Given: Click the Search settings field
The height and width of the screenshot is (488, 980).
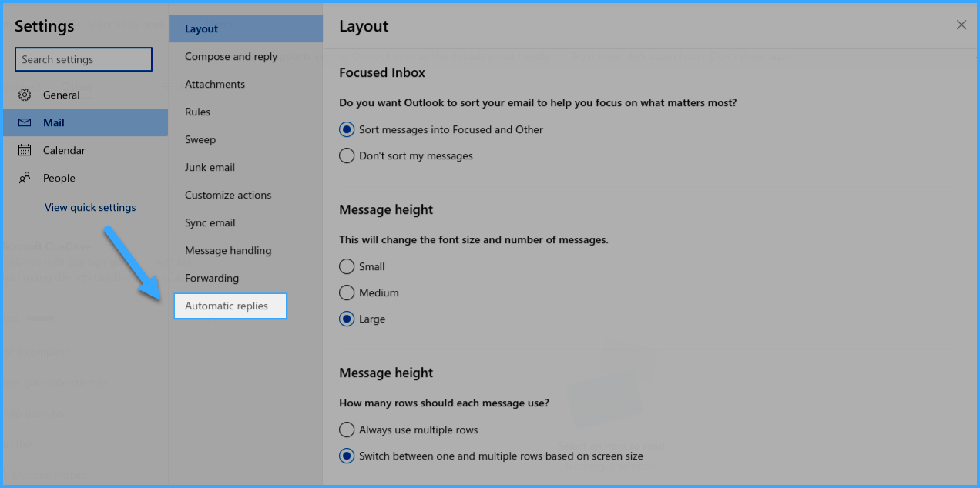Looking at the screenshot, I should point(83,59).
